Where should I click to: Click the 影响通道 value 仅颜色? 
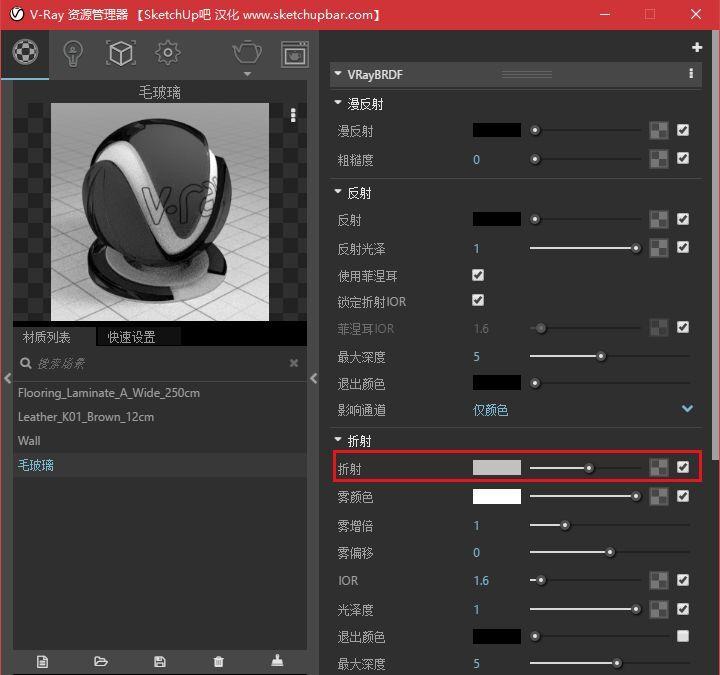coord(490,410)
